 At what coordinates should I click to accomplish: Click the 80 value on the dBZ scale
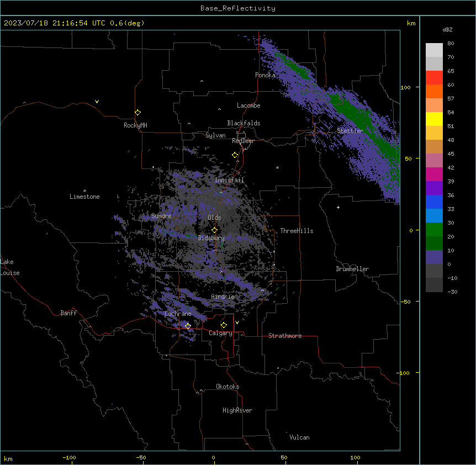click(451, 44)
